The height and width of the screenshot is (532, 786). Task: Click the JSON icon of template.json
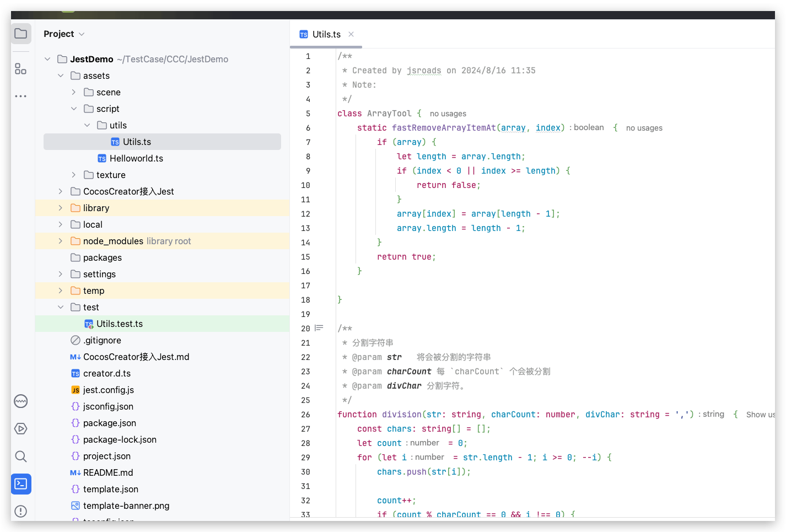(76, 489)
